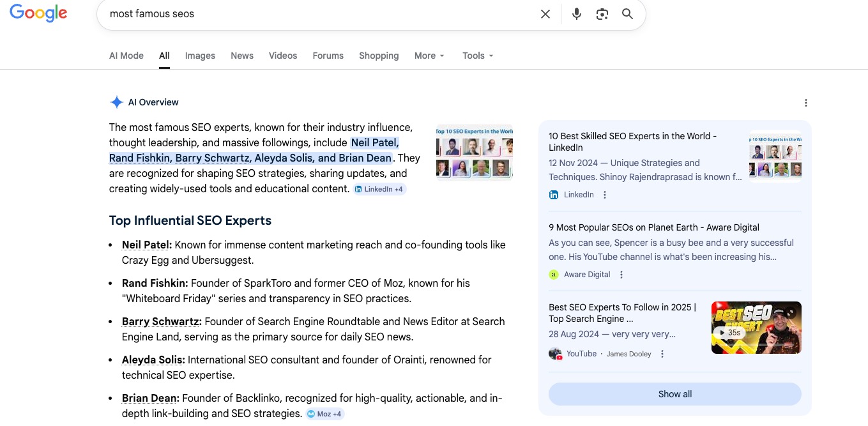The image size is (868, 426).
Task: Switch to the Images tab
Action: point(200,56)
